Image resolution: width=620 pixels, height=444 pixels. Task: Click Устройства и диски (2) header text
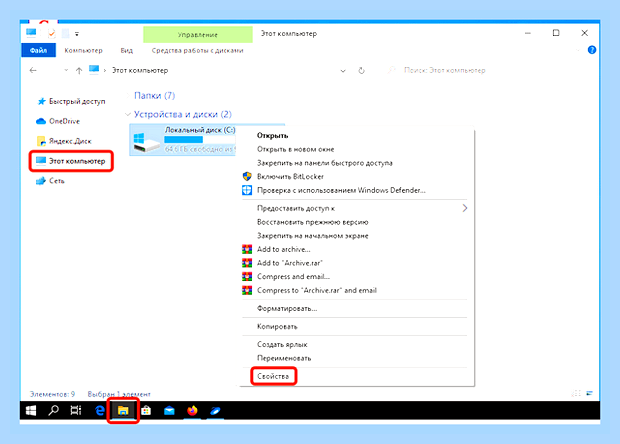point(183,114)
